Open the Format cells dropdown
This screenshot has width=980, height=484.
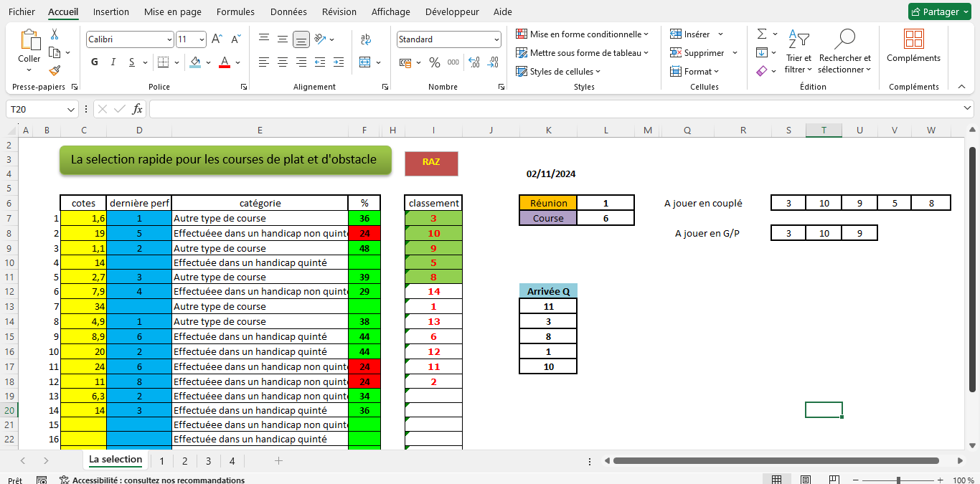[694, 71]
